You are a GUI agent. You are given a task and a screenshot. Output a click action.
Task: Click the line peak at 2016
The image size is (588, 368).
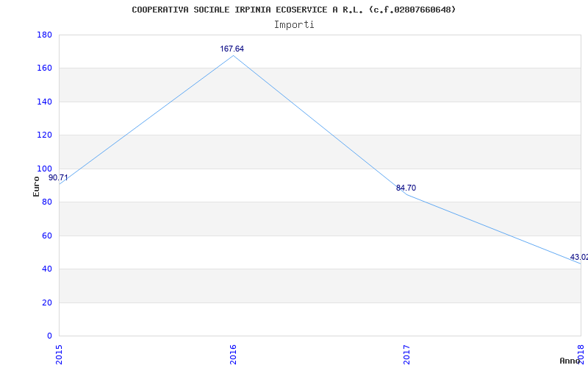[x=233, y=56]
